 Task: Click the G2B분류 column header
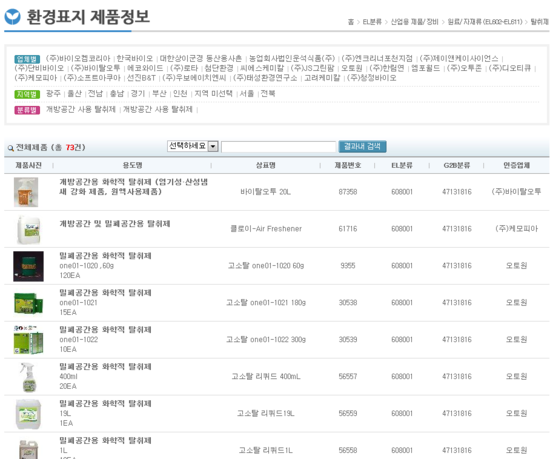tap(457, 166)
